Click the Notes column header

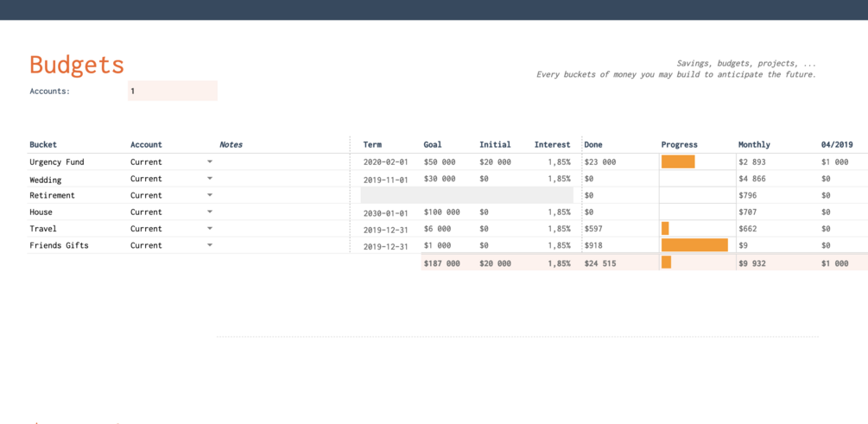(231, 144)
